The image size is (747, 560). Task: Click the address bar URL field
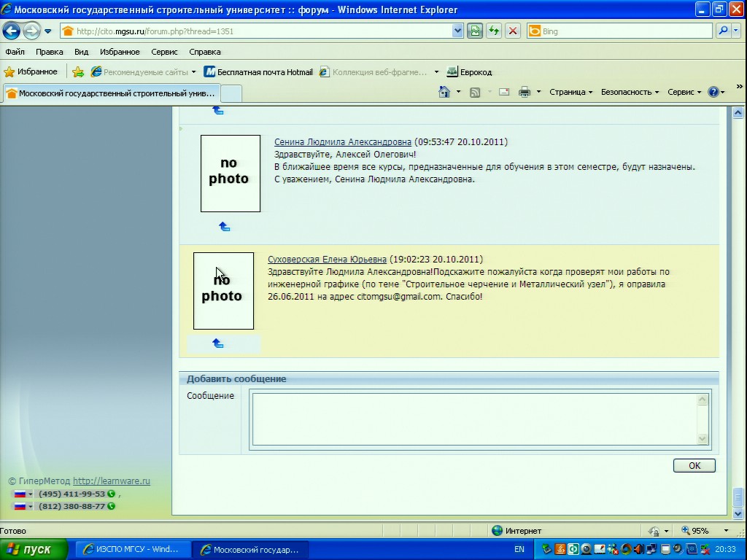pos(255,31)
